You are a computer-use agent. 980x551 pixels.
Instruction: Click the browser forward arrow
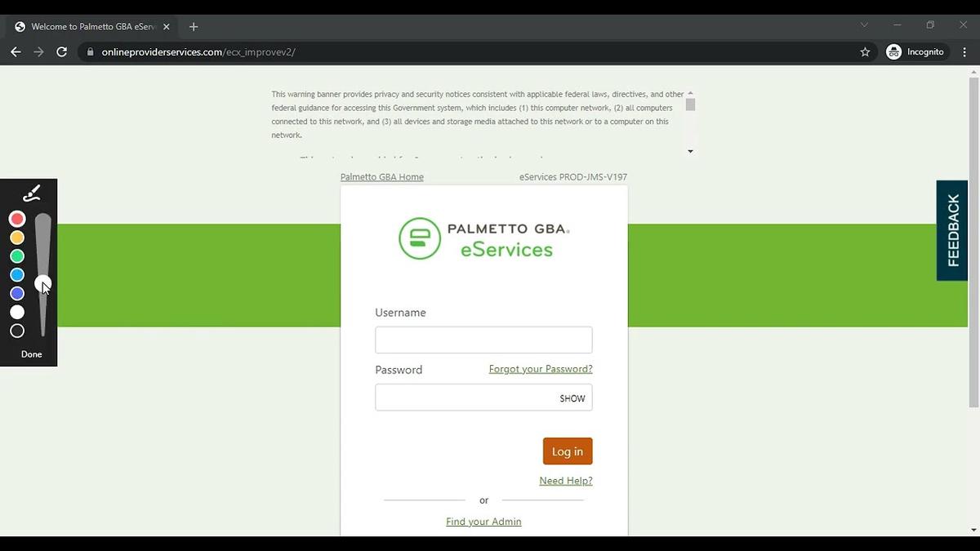coord(38,51)
